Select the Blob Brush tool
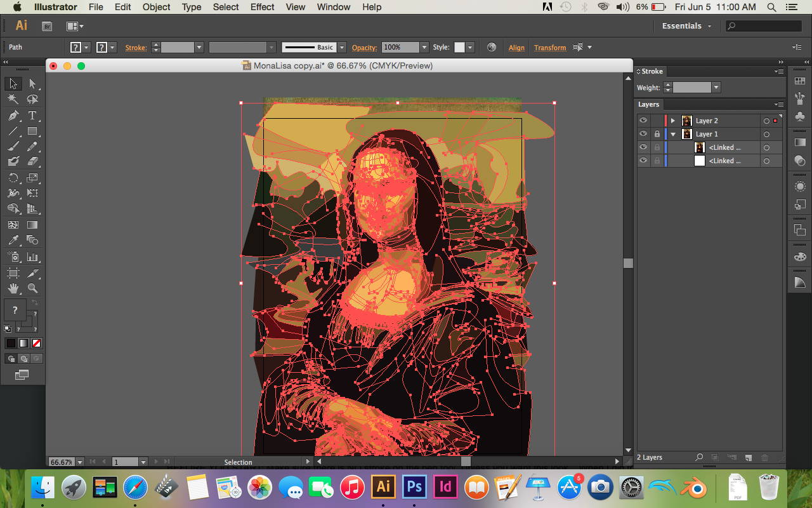Screen dimensions: 812x508 [13, 162]
